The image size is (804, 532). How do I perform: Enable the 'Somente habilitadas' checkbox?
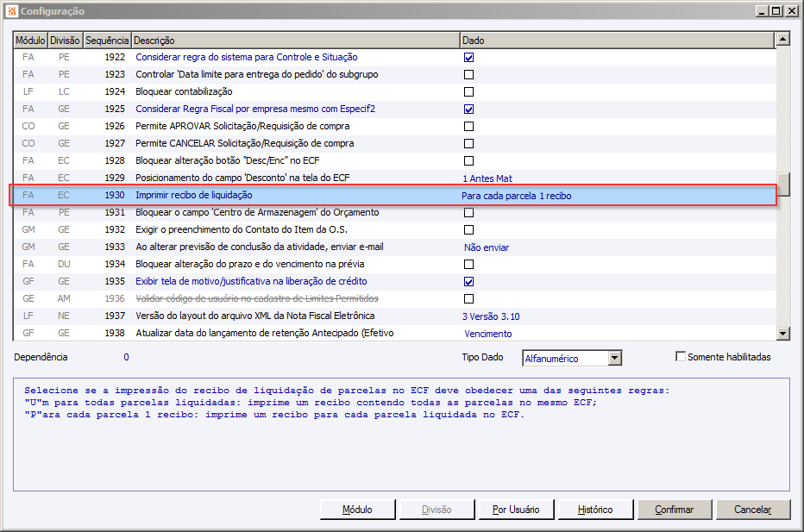point(681,356)
